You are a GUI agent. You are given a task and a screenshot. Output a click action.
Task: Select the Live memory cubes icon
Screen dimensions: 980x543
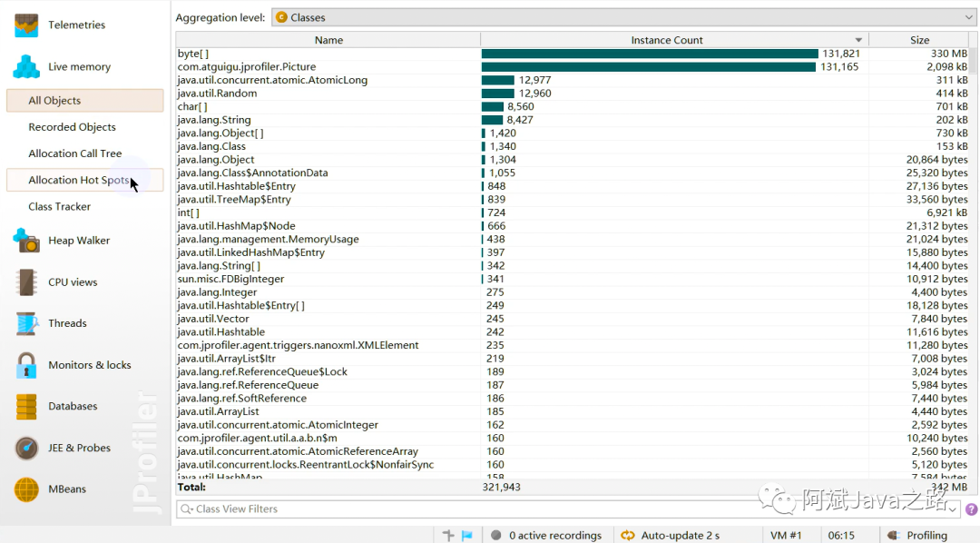tap(26, 66)
